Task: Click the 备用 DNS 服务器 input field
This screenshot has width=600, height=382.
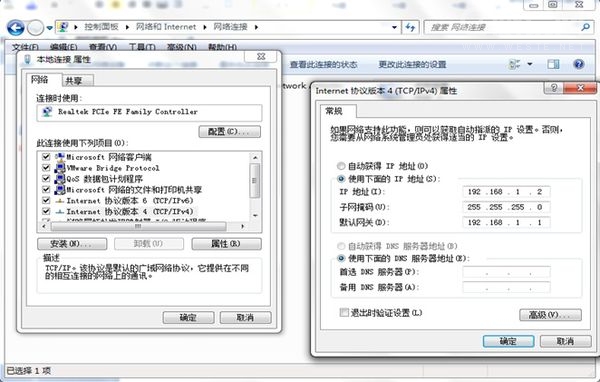Action: point(507,287)
